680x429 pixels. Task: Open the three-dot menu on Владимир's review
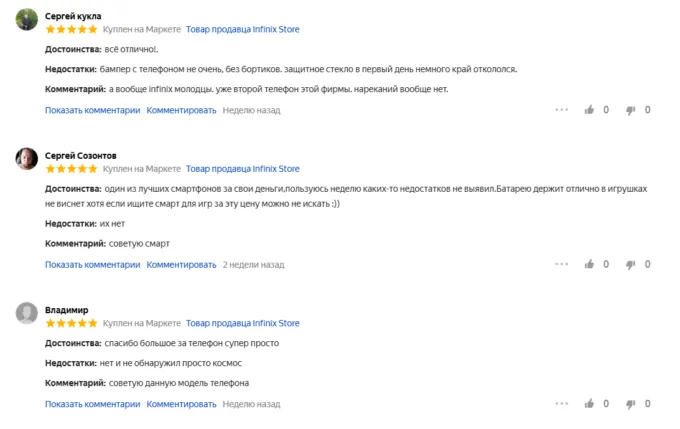click(x=561, y=404)
